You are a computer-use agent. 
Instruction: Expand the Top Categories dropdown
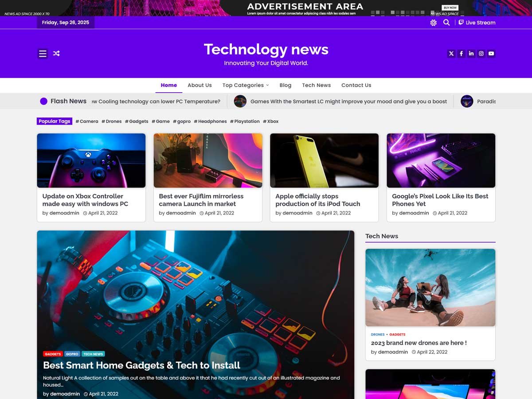point(245,85)
